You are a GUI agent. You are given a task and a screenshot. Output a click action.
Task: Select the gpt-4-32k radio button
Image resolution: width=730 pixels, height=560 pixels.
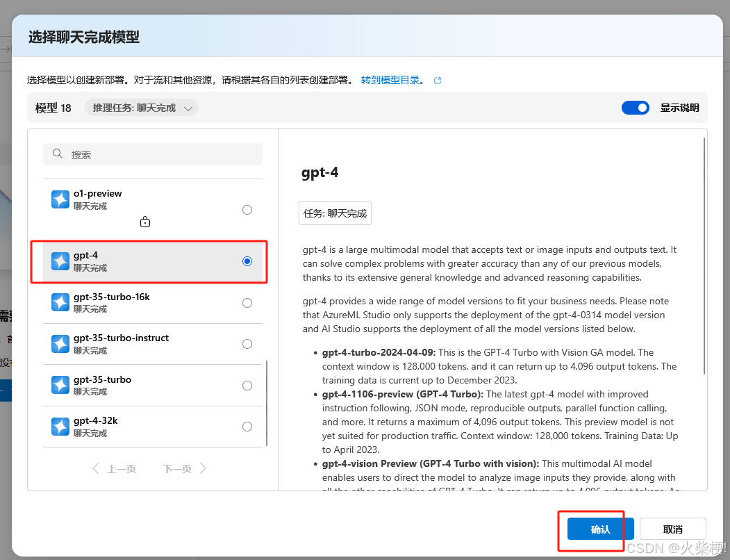pyautogui.click(x=247, y=427)
